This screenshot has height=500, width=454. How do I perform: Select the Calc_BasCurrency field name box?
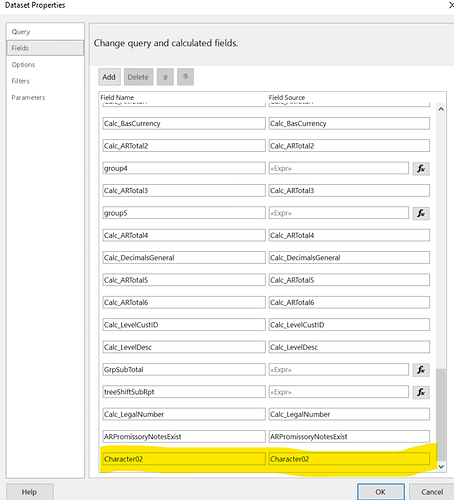(x=184, y=123)
